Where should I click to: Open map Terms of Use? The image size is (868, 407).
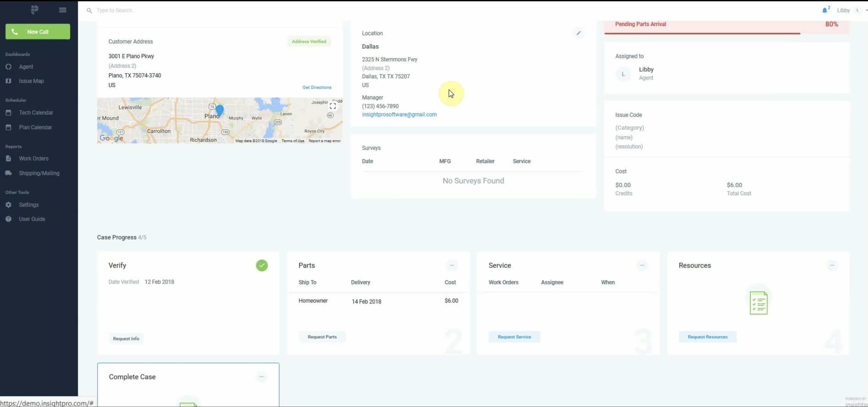(293, 141)
